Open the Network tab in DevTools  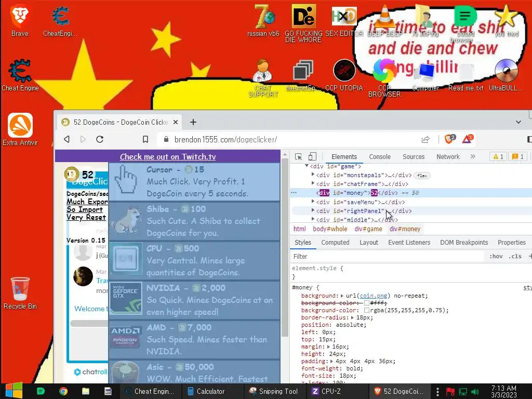[x=448, y=157]
